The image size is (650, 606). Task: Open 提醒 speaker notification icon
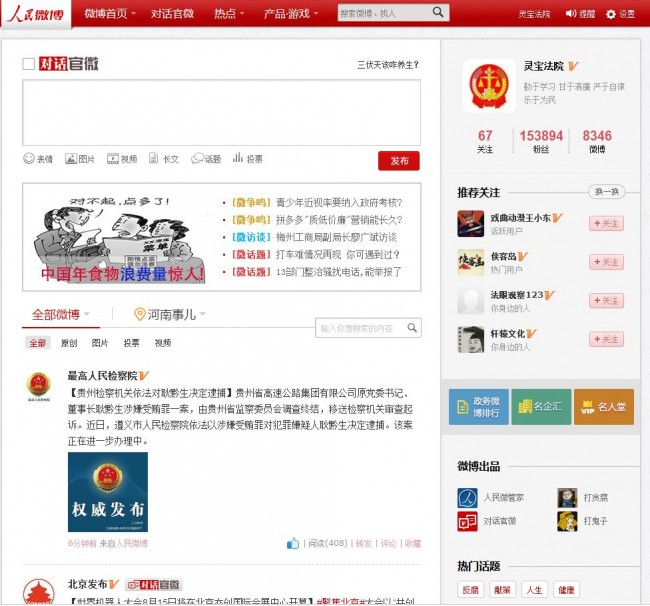[x=570, y=14]
